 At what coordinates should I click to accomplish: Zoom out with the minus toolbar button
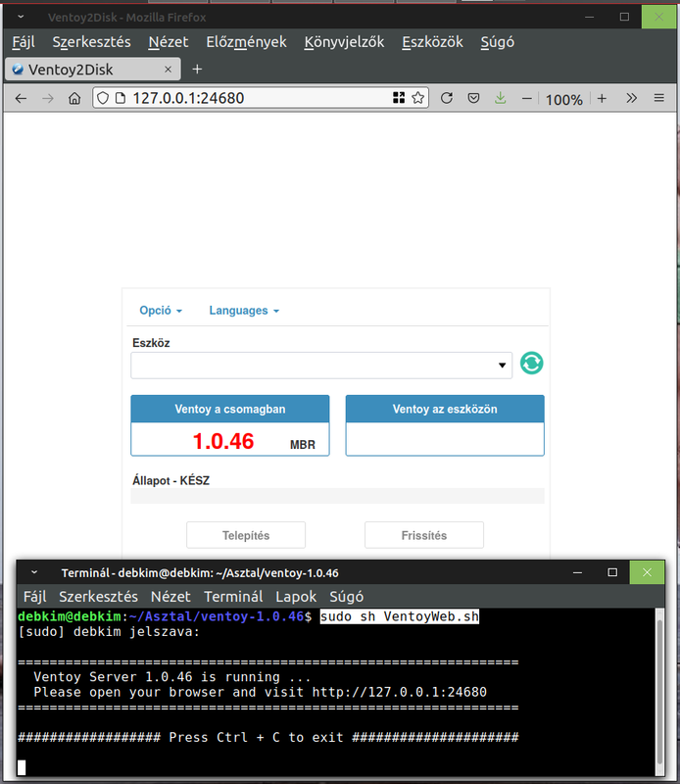pyautogui.click(x=526, y=99)
